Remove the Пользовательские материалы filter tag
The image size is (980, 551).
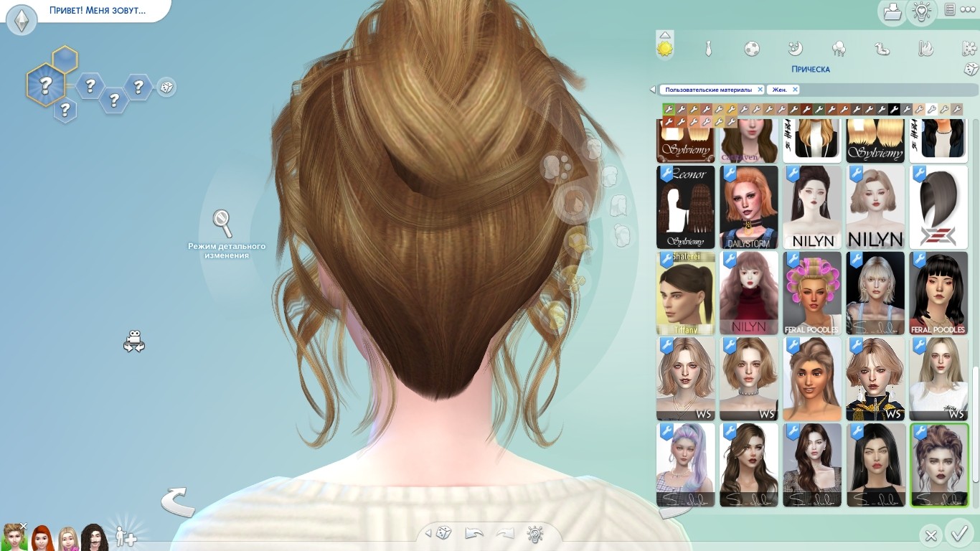click(760, 90)
